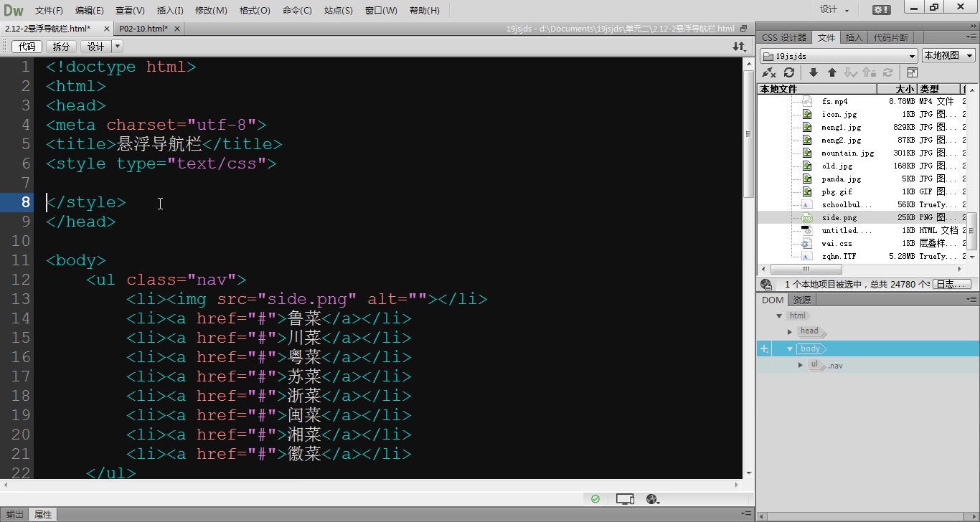Open the 设计 view dropdown arrow in document toolbar
Image resolution: width=980 pixels, height=522 pixels.
[x=118, y=47]
